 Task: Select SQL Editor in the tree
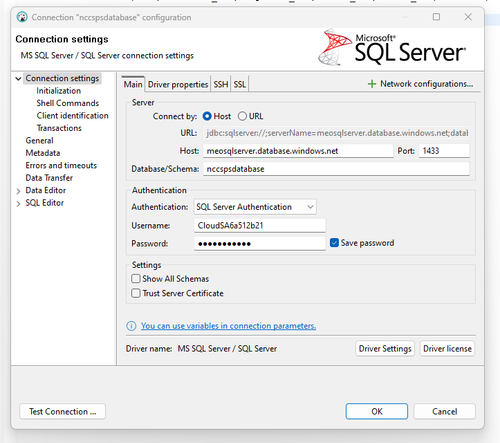44,203
